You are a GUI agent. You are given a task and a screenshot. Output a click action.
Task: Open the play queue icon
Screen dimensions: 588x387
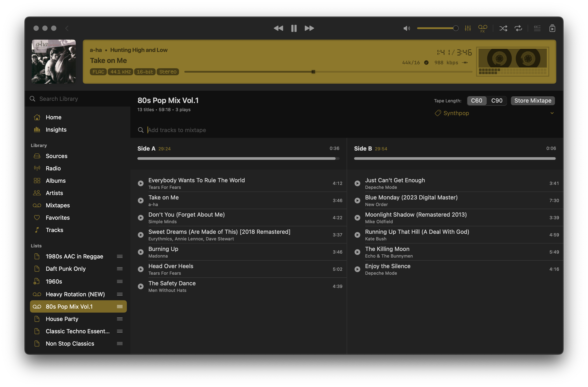tap(552, 28)
